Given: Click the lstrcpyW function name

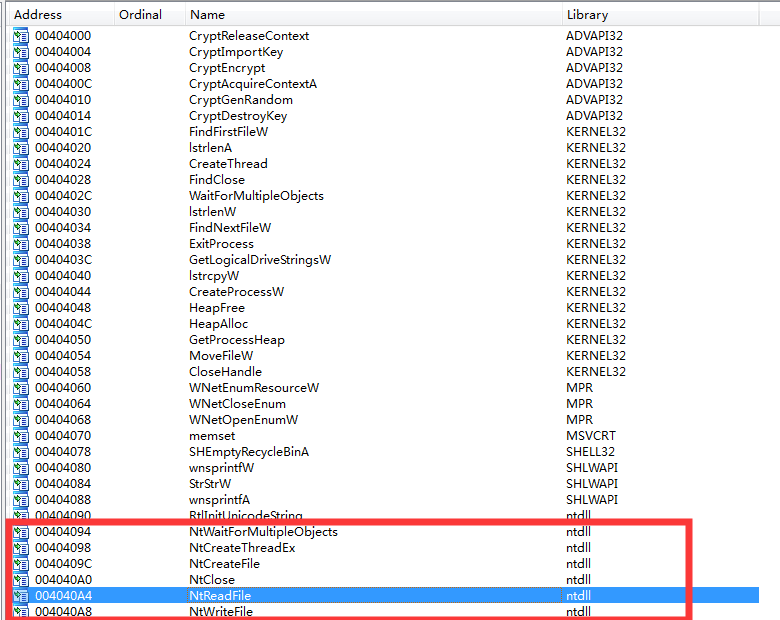Looking at the screenshot, I should [x=214, y=276].
